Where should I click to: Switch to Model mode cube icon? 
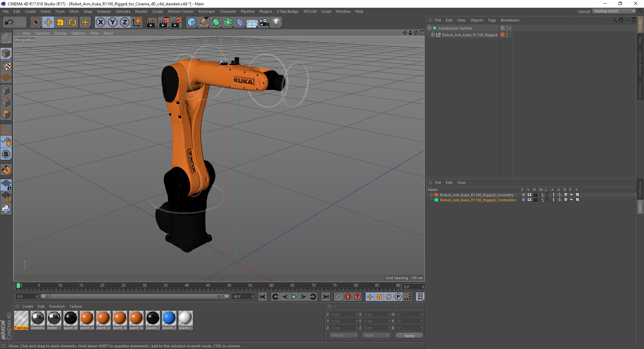[6, 54]
